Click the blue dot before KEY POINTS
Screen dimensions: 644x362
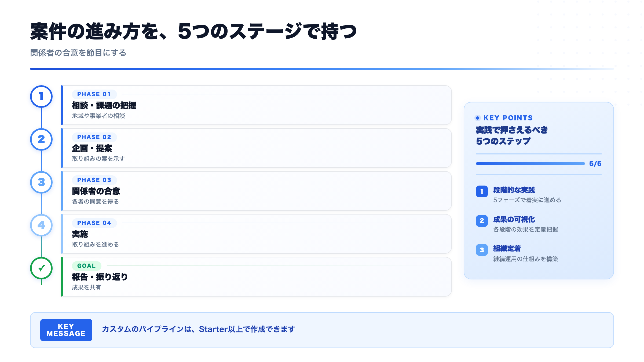pyautogui.click(x=478, y=118)
